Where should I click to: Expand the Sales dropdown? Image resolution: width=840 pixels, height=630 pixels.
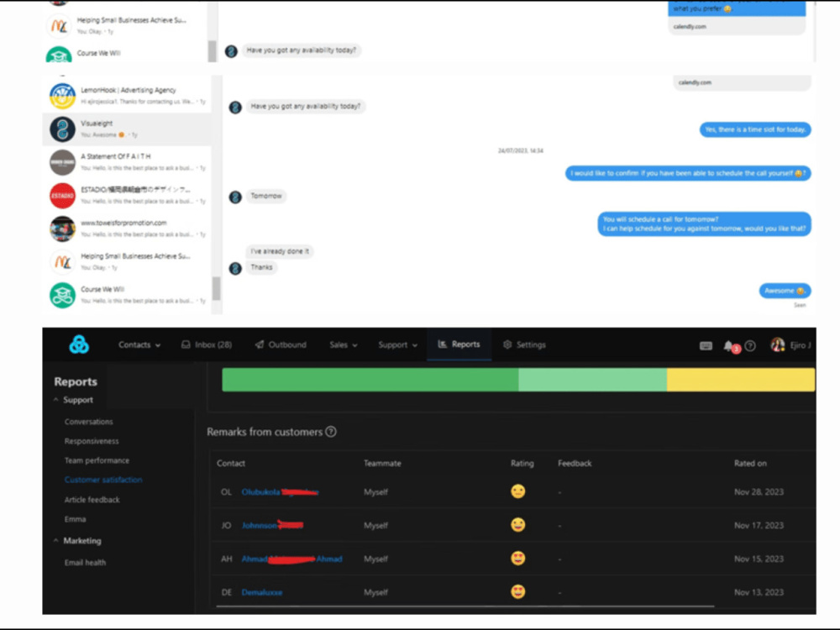[x=344, y=345]
